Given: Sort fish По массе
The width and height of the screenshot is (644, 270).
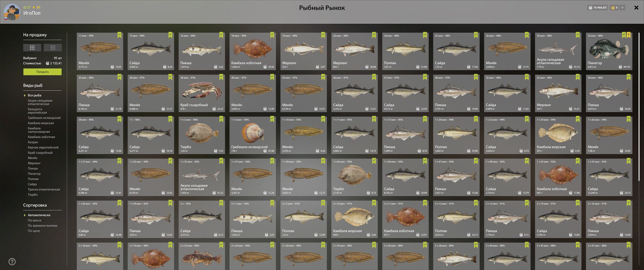Looking at the screenshot, I should click(x=34, y=220).
